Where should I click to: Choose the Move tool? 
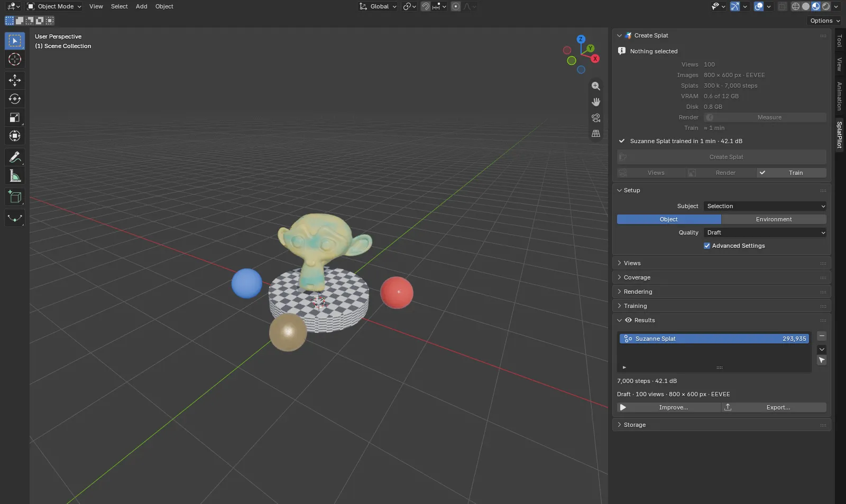point(15,80)
